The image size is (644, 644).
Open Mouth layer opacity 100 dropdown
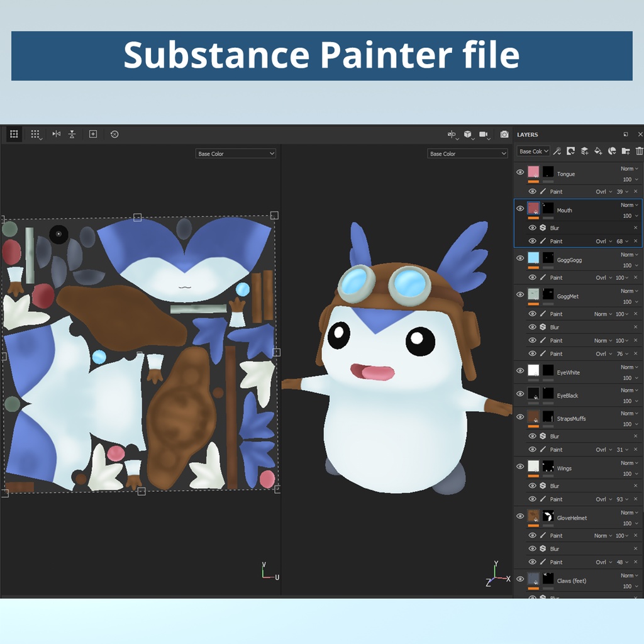630,216
